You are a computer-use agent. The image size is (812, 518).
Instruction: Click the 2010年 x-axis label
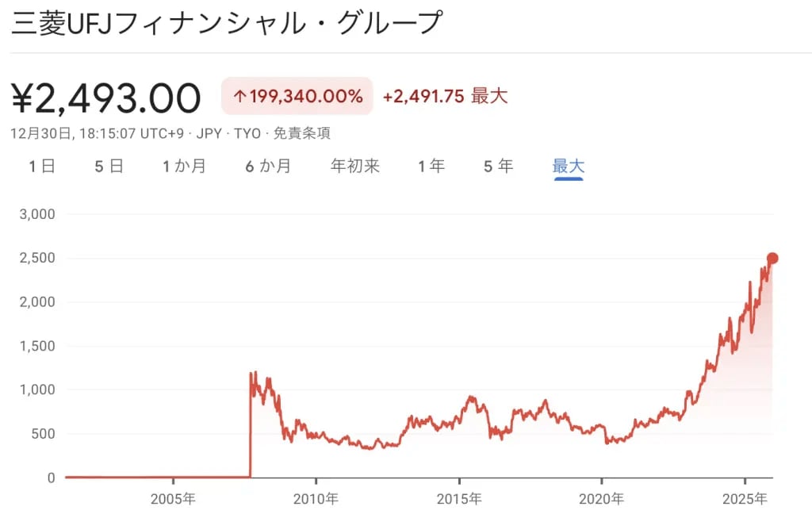pos(316,499)
